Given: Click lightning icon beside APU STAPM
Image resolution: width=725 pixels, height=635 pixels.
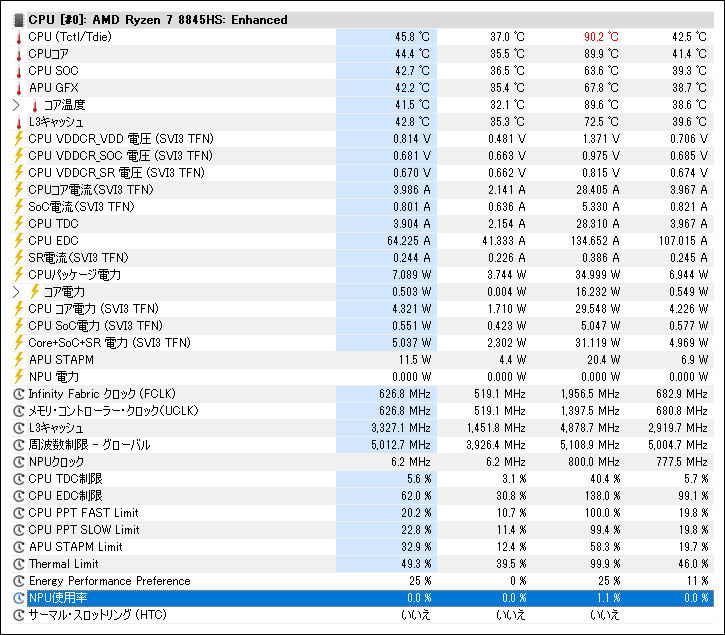Looking at the screenshot, I should pyautogui.click(x=19, y=360).
